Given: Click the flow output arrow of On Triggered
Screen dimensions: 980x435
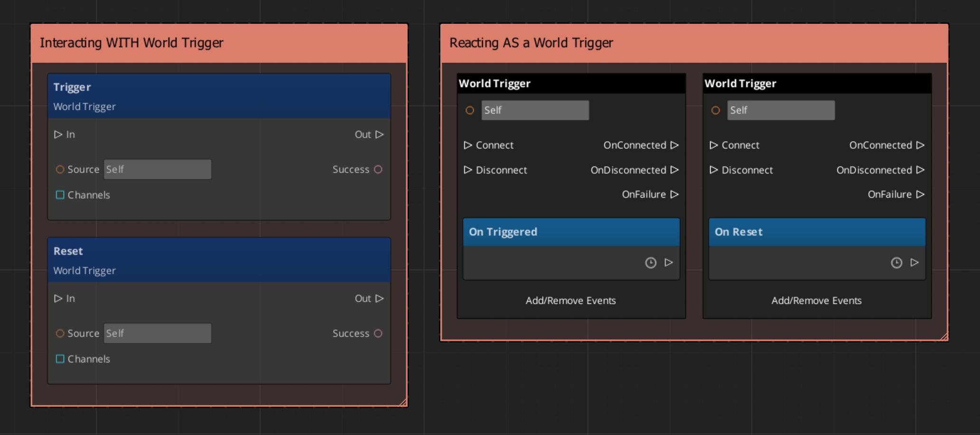Looking at the screenshot, I should [x=669, y=262].
